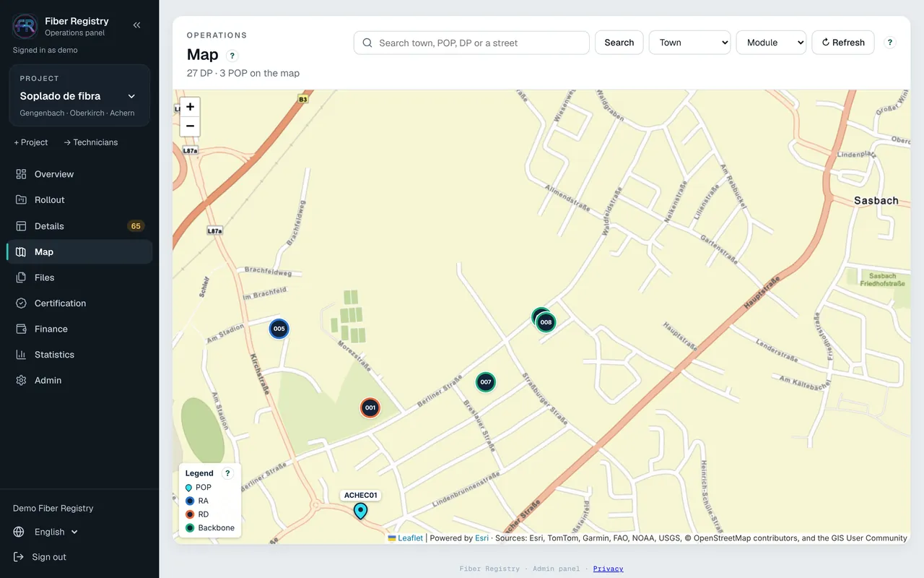
Task: Collapse the sidebar with the double-chevron icon
Action: point(136,25)
